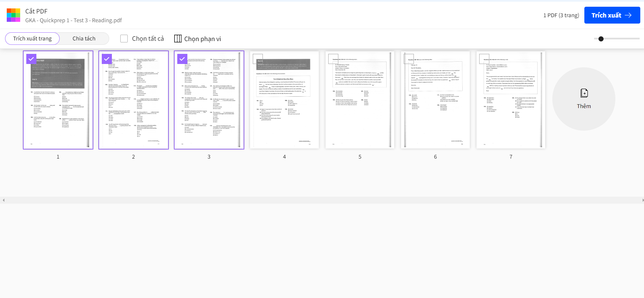Click the Chọn phạm vi range icon

pos(178,39)
